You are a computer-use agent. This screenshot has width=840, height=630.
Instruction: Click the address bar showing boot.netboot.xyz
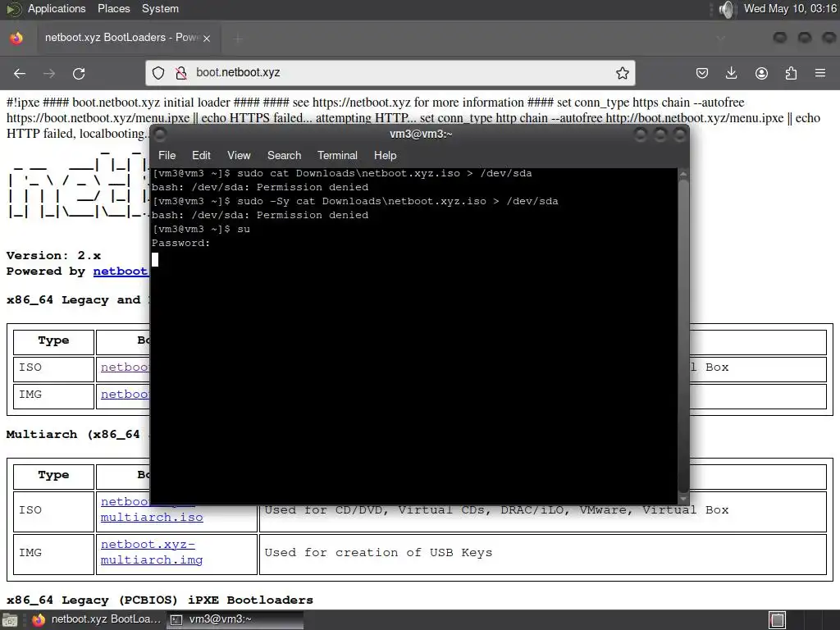click(390, 73)
